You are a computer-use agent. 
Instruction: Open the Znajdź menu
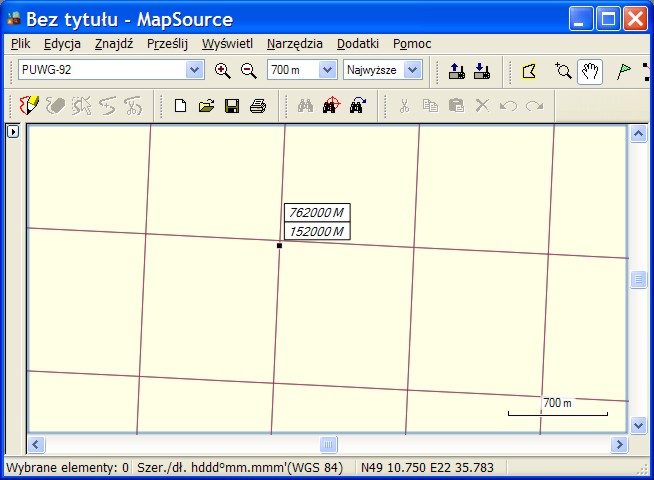(x=114, y=43)
